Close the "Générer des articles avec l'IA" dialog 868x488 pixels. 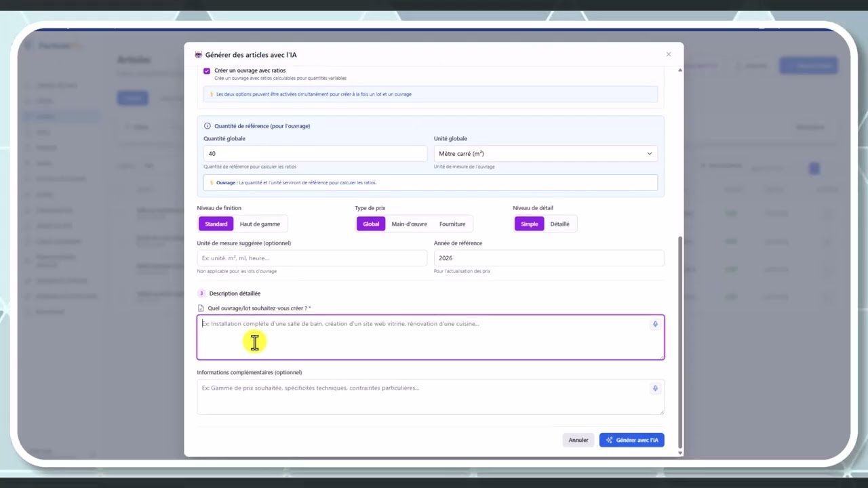coord(669,54)
